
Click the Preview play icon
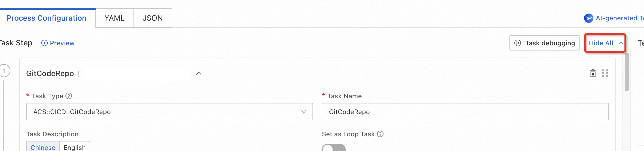pos(44,43)
